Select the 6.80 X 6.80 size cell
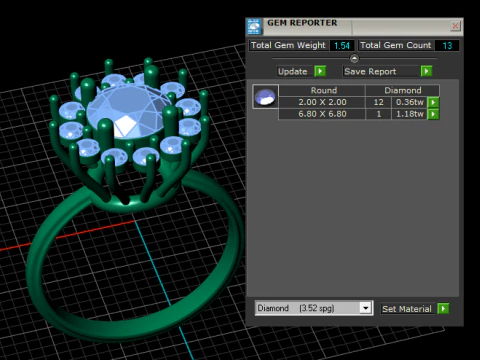This screenshot has height=360, width=480. 322,114
